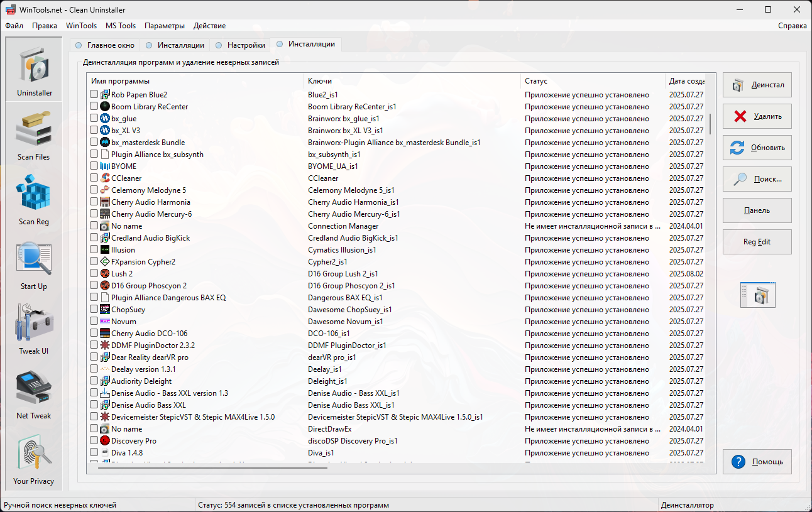812x512 pixels.
Task: Select the DirectDrawEx key cell
Action: pyautogui.click(x=329, y=429)
